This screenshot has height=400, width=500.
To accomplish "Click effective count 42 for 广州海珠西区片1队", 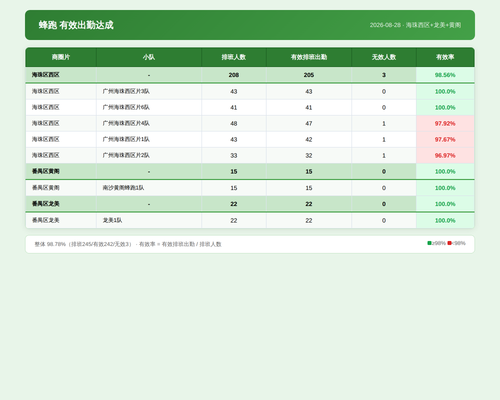I will coord(309,139).
